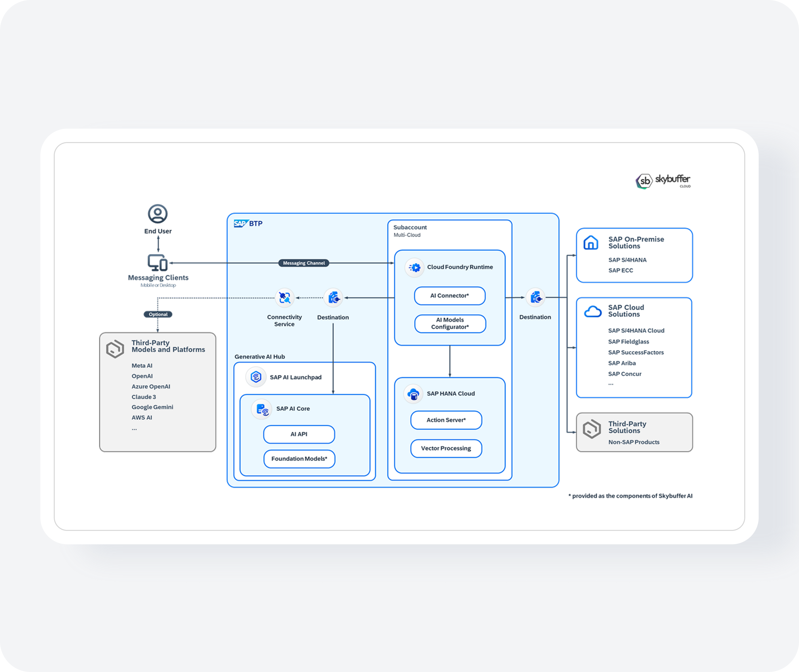The image size is (799, 672).
Task: Click the AI Connector* box
Action: (450, 296)
